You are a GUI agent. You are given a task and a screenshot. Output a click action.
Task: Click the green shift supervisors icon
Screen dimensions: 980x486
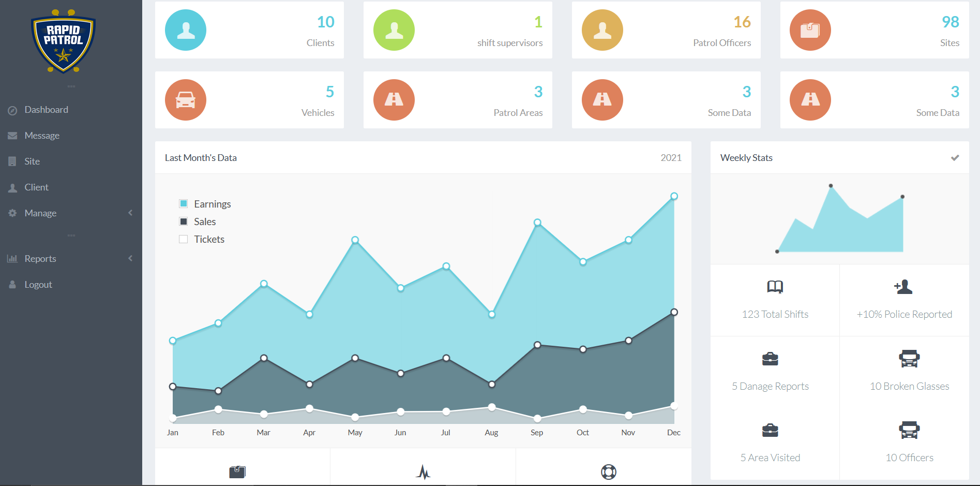click(394, 30)
